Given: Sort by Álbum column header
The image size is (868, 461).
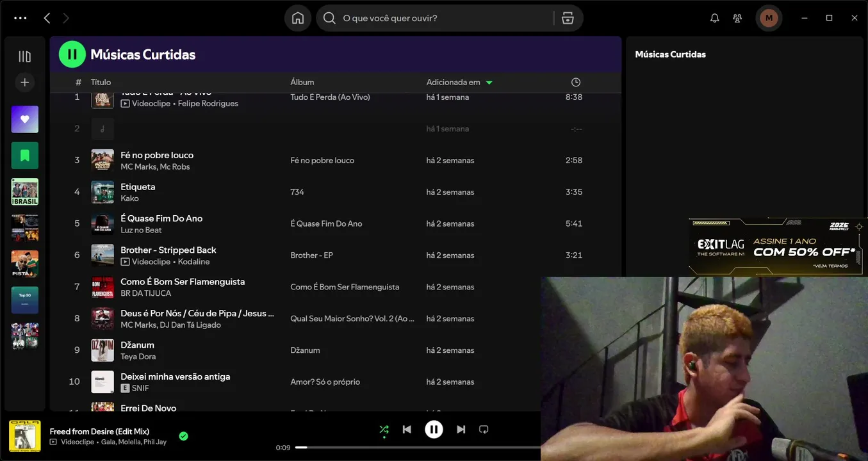Looking at the screenshot, I should click(302, 82).
